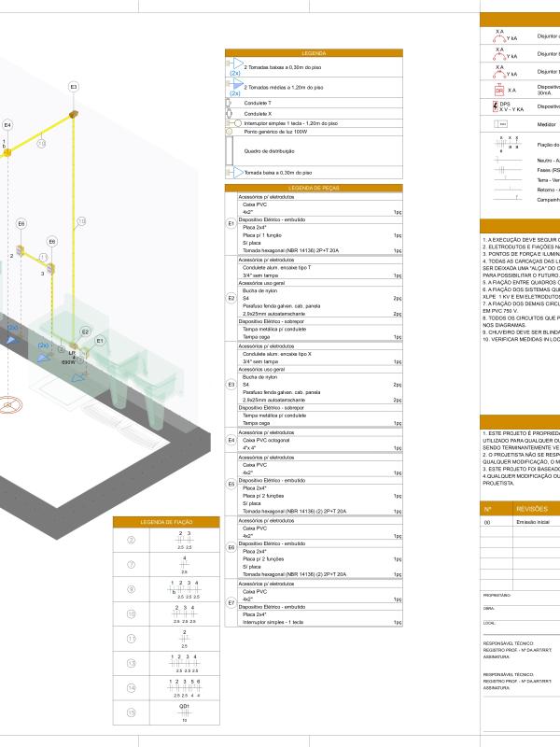Click the E6 circle in Legenda de Peças

pyautogui.click(x=231, y=547)
